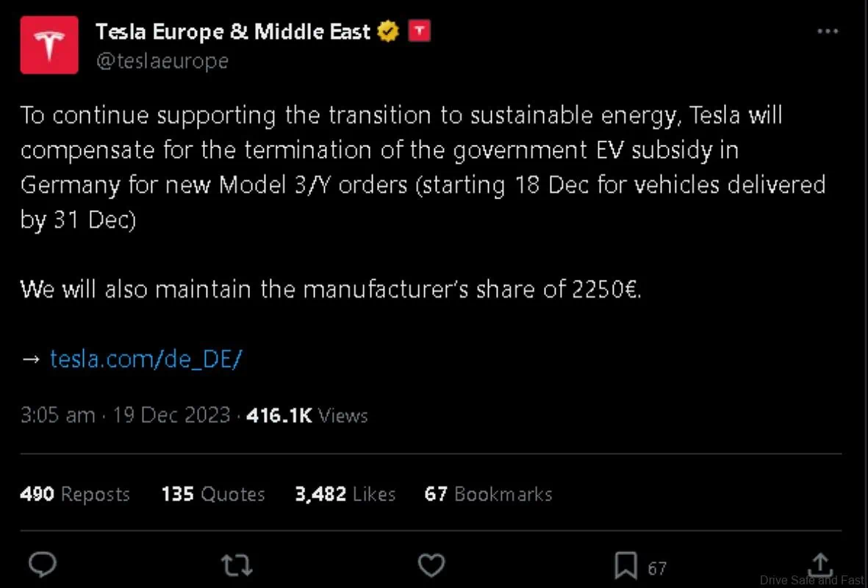Click the share upload icon
868x588 pixels.
819,565
